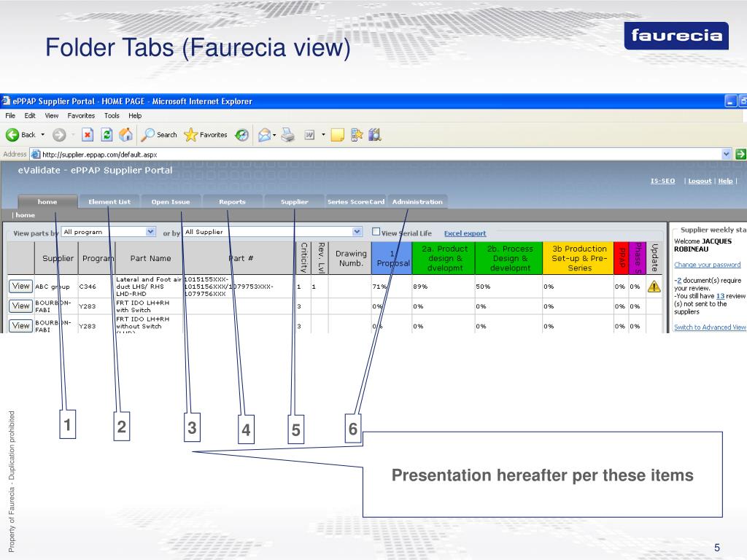Click the home breadcrumb below tabs
The height and width of the screenshot is (560, 747).
click(x=25, y=215)
